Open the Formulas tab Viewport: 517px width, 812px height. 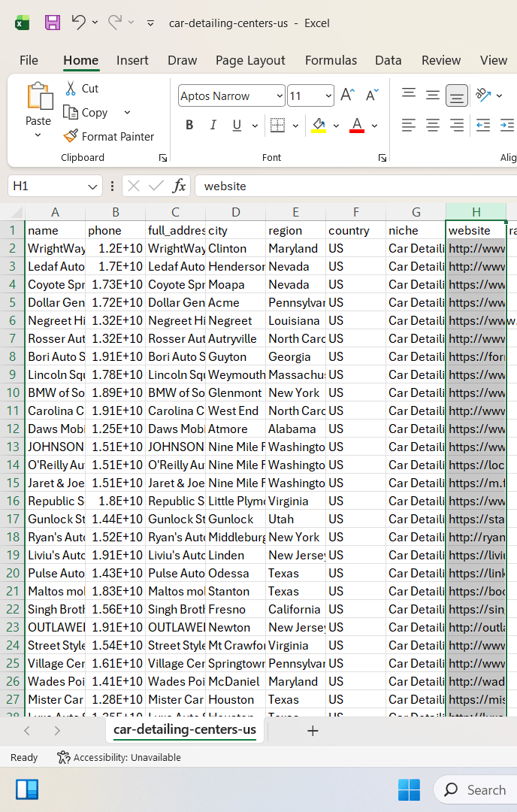pyautogui.click(x=331, y=61)
